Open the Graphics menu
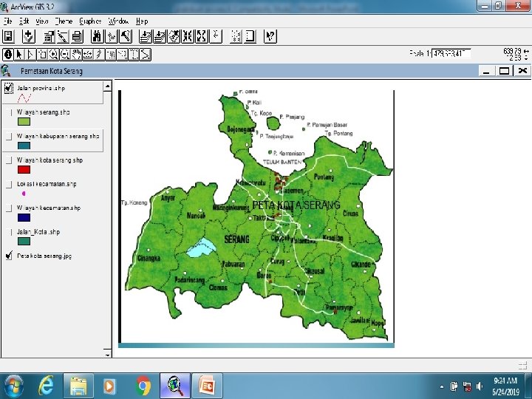532x399 pixels. tap(90, 21)
